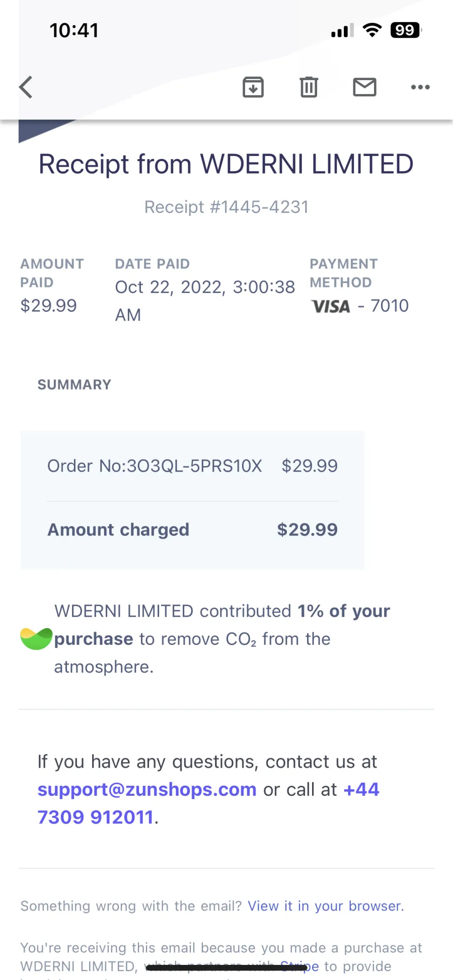
Task: Open the three-dot more options menu
Action: (420, 87)
